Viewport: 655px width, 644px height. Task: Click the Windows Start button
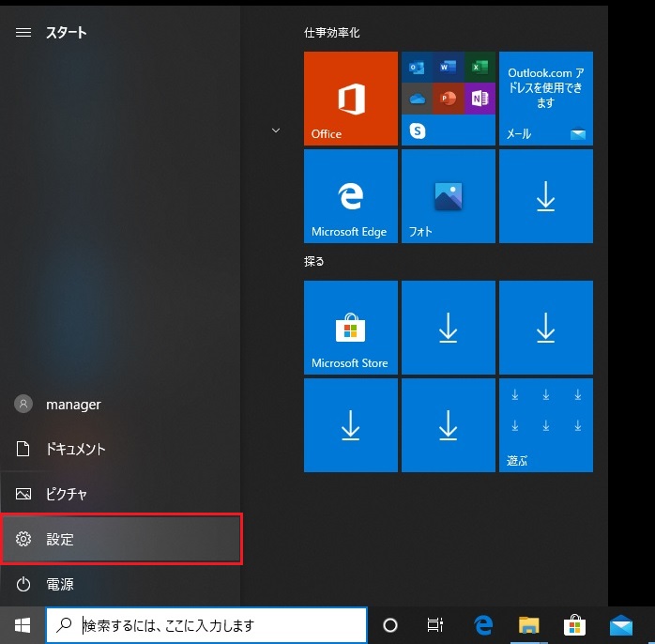click(x=23, y=625)
